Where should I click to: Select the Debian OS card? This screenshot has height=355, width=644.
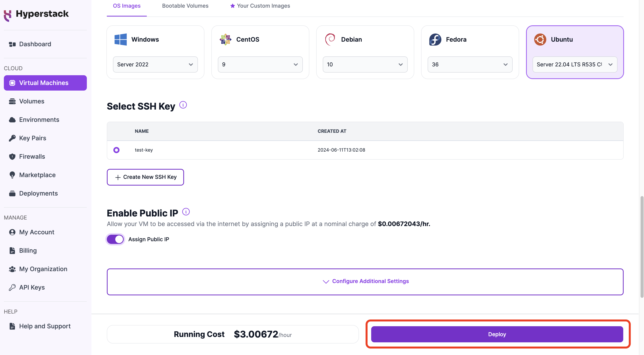tap(365, 52)
